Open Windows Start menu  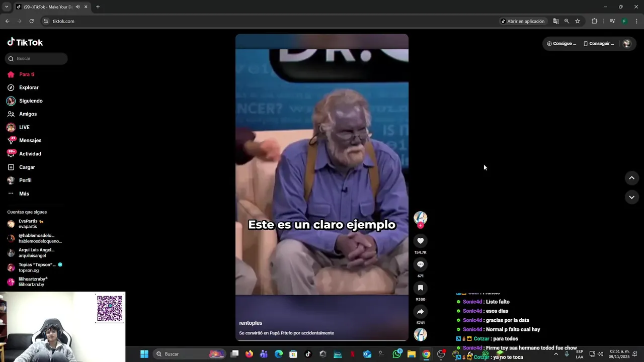tap(144, 354)
